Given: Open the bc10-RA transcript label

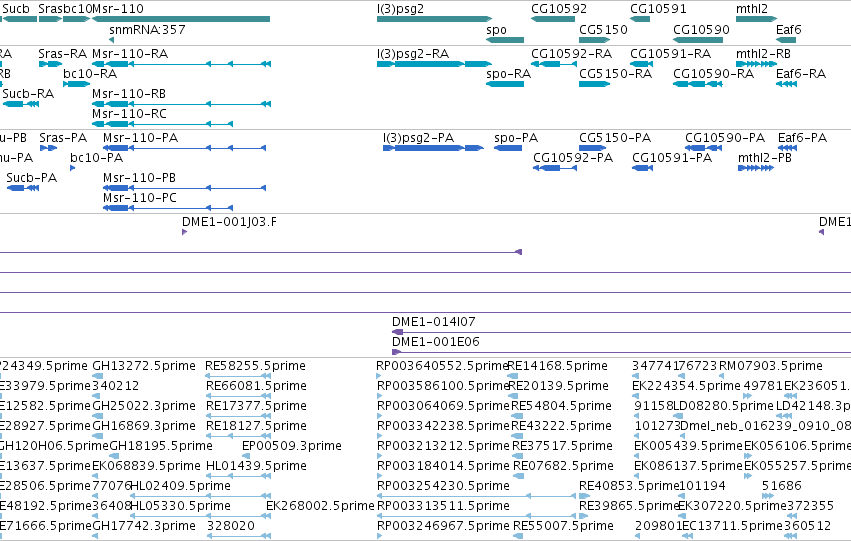Looking at the screenshot, I should coord(90,74).
